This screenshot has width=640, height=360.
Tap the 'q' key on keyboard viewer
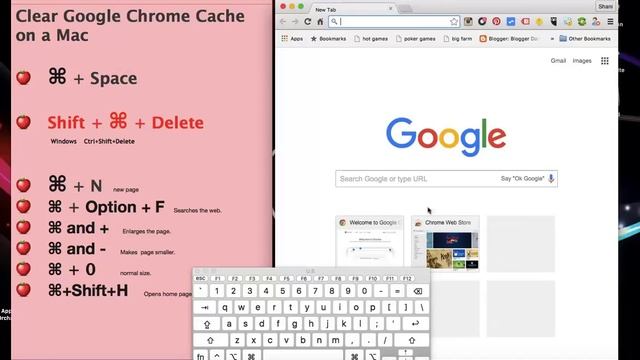(x=225, y=308)
